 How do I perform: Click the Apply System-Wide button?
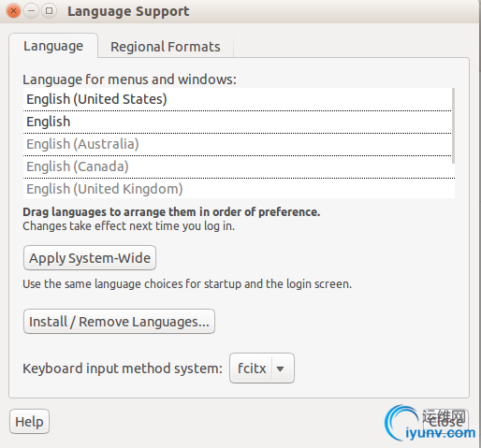[90, 258]
